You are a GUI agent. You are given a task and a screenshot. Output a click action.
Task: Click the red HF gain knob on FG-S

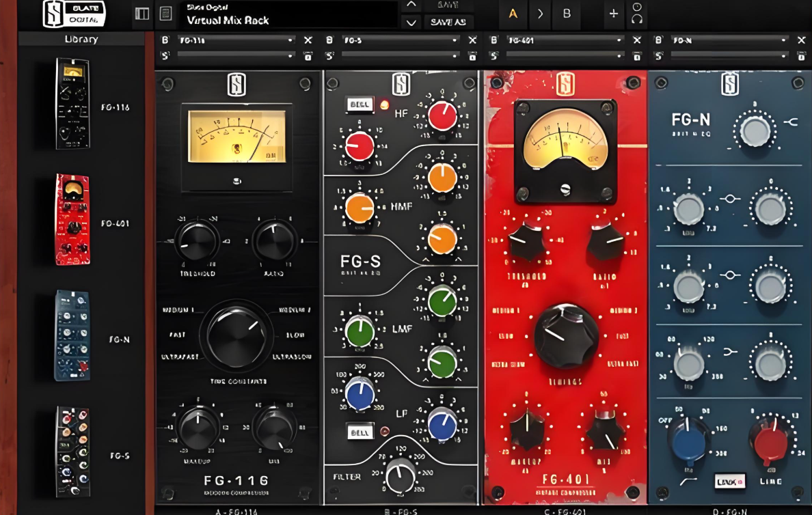[x=442, y=115]
